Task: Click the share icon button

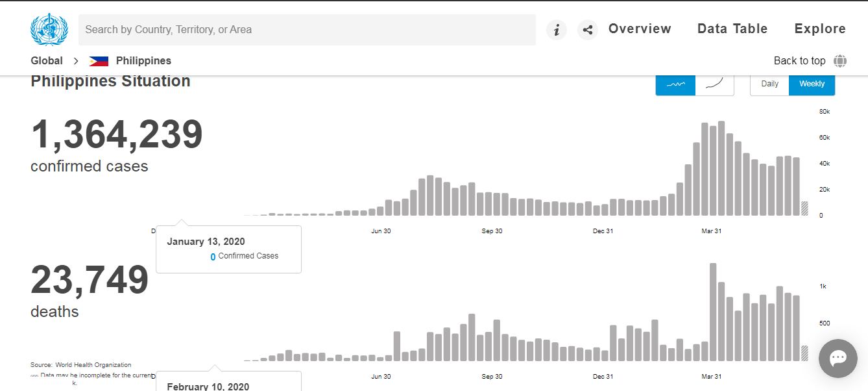Action: pos(587,30)
